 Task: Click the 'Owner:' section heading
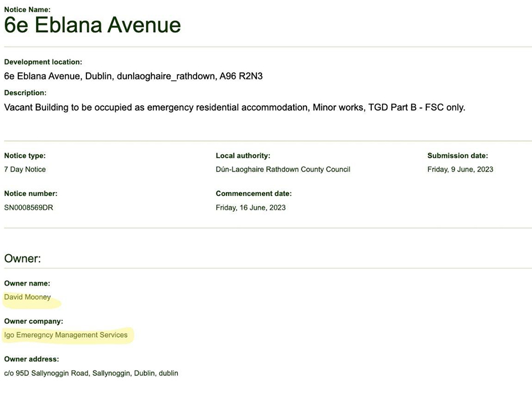[x=23, y=259]
